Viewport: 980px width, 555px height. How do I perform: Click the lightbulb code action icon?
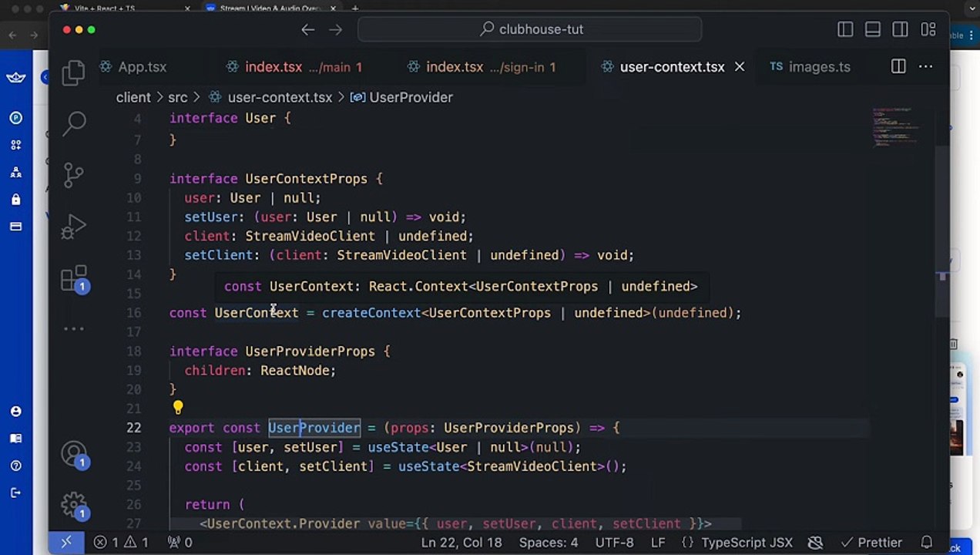[178, 407]
